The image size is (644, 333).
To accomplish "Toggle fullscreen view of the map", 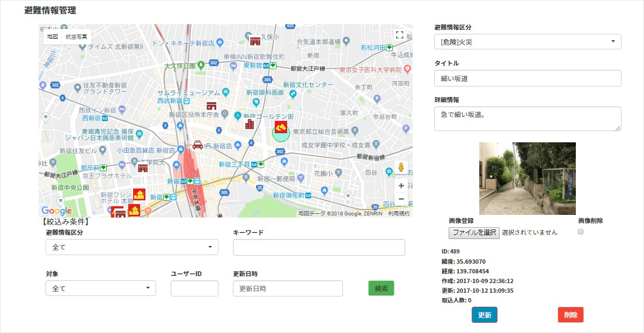I will [x=399, y=35].
